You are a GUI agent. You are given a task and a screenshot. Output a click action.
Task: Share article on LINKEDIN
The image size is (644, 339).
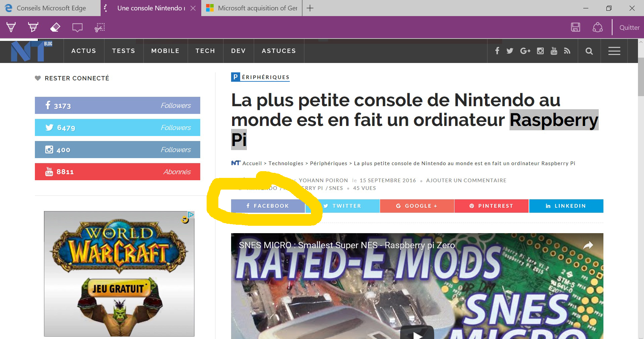pyautogui.click(x=566, y=206)
